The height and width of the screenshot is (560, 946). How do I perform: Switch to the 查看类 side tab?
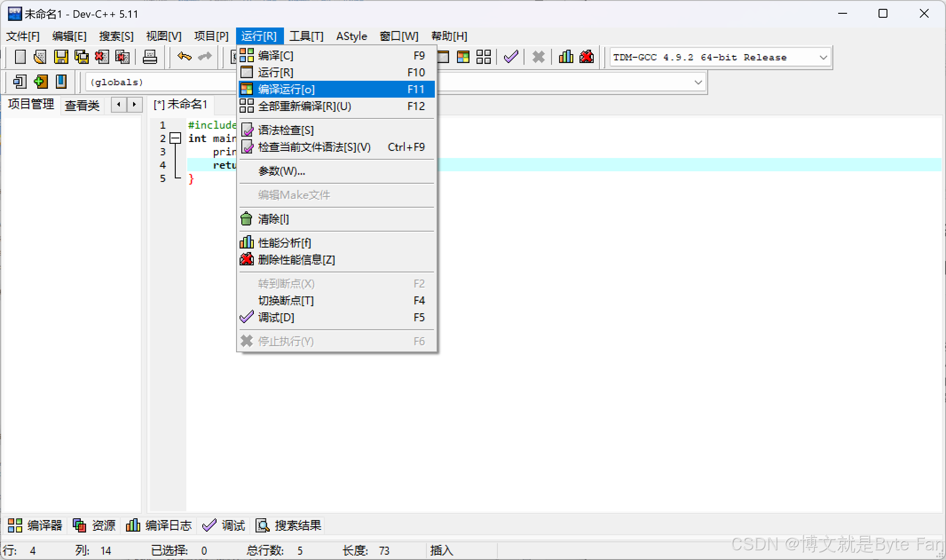point(82,105)
